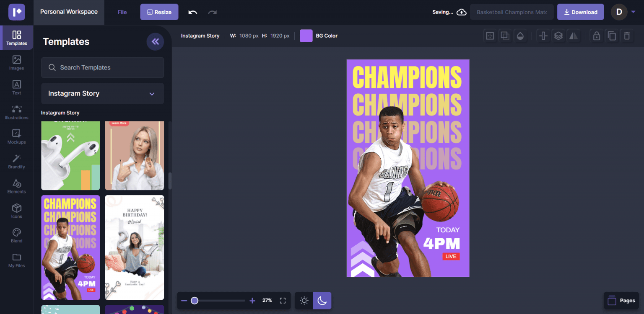Image resolution: width=644 pixels, height=314 pixels.
Task: Select the Images panel in sidebar
Action: pyautogui.click(x=16, y=63)
